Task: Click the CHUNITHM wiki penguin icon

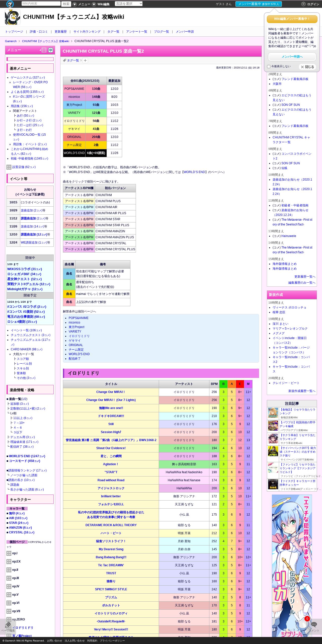Action: coord(13,17)
